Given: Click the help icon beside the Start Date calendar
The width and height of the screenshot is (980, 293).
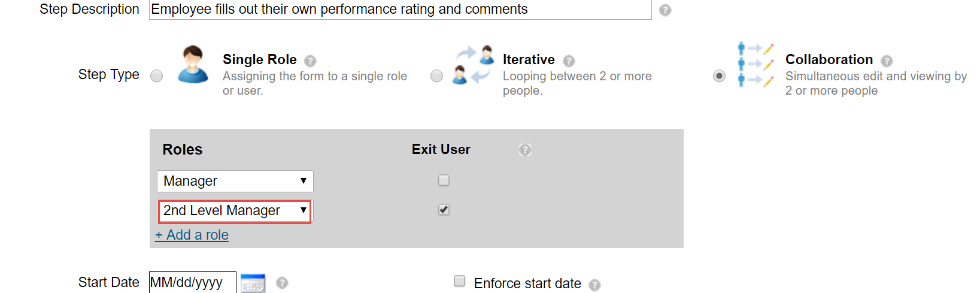Looking at the screenshot, I should [x=282, y=283].
